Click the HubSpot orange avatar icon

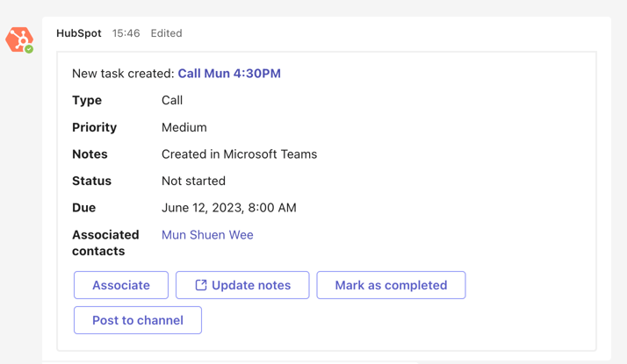tap(18, 39)
